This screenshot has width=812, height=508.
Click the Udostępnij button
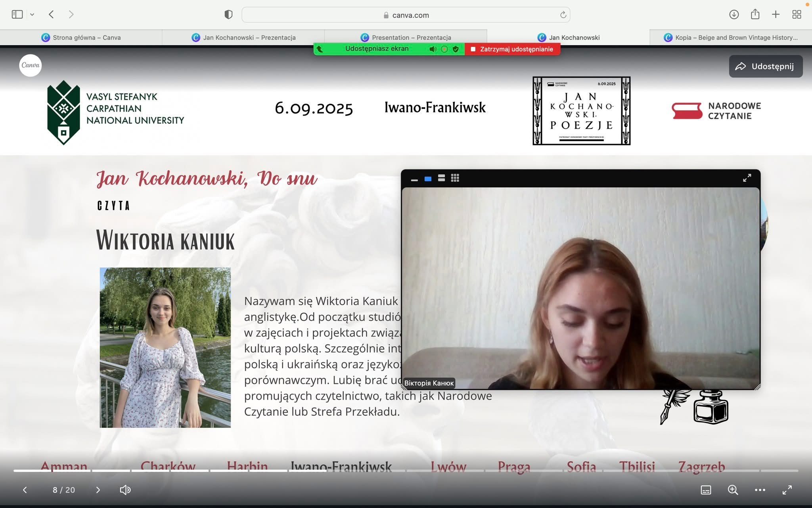click(766, 66)
